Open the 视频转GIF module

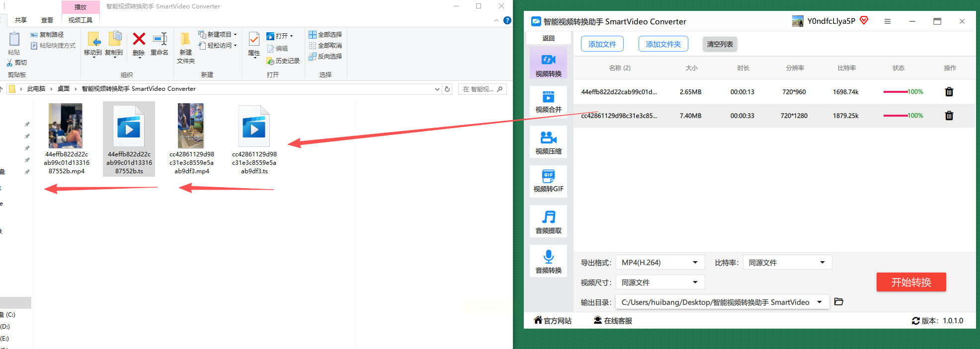click(x=548, y=181)
